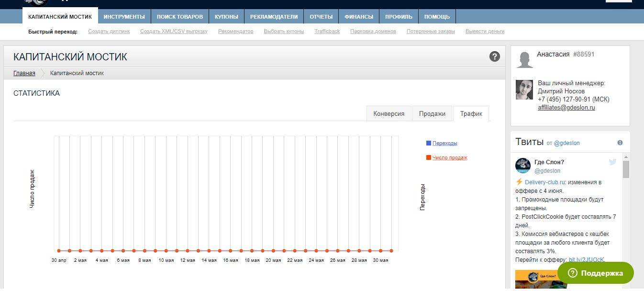This screenshot has width=644, height=291.
Task: Click the personal manager's photo
Action: click(x=524, y=90)
